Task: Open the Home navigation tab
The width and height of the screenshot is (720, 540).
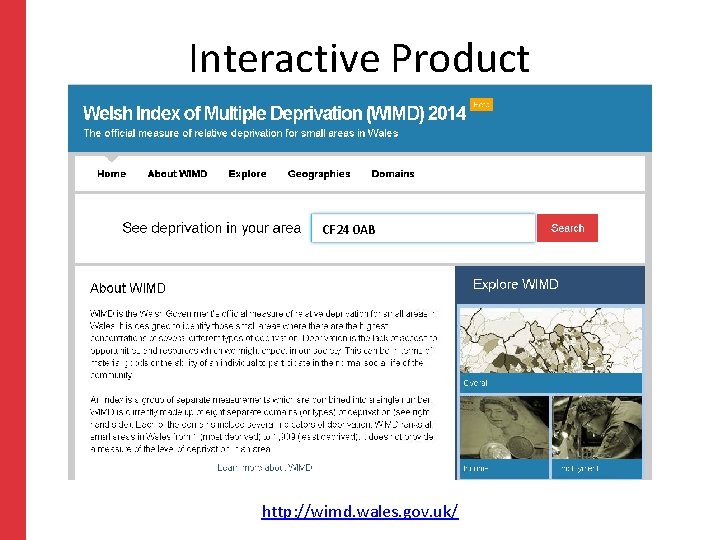Action: click(x=111, y=174)
